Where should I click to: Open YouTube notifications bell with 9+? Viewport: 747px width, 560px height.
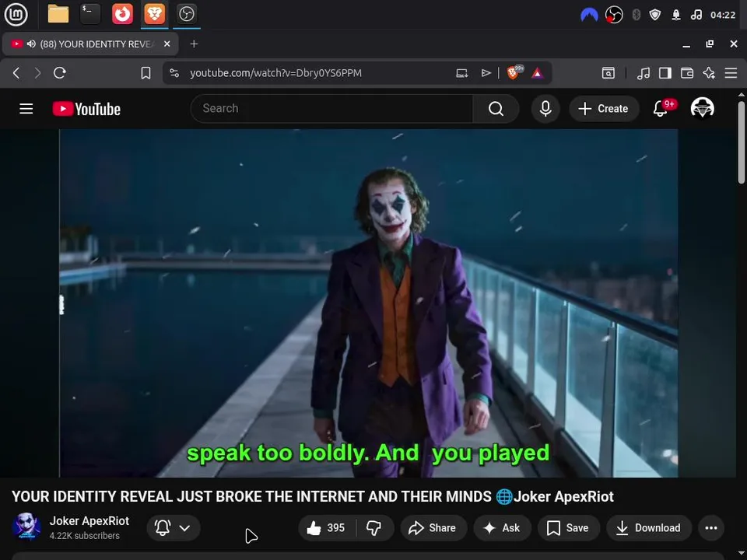pyautogui.click(x=661, y=109)
